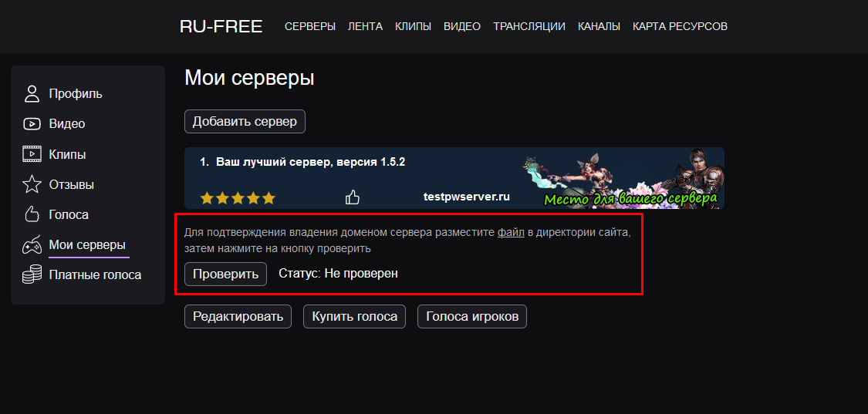Click the Добавить сервер button
The width and height of the screenshot is (868, 414).
[245, 122]
